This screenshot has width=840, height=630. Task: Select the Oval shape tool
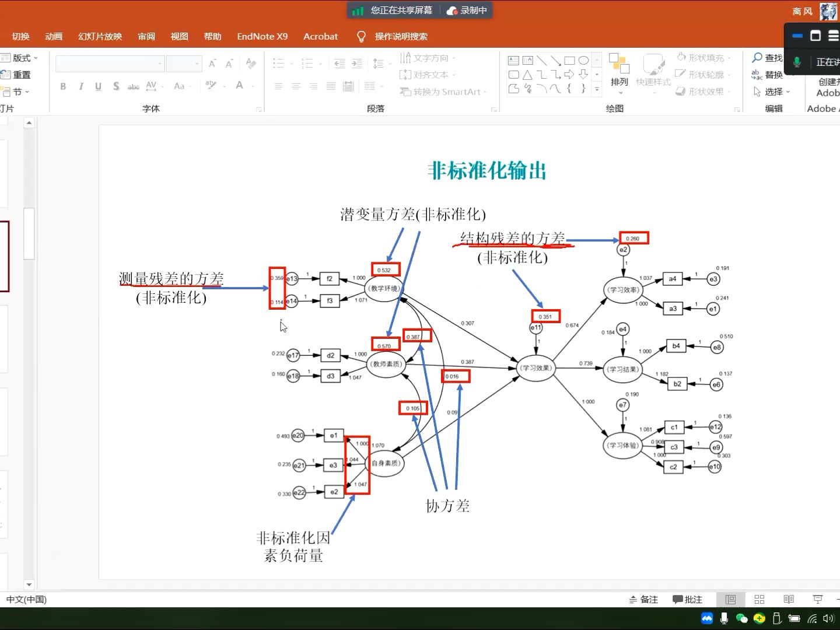pos(584,60)
